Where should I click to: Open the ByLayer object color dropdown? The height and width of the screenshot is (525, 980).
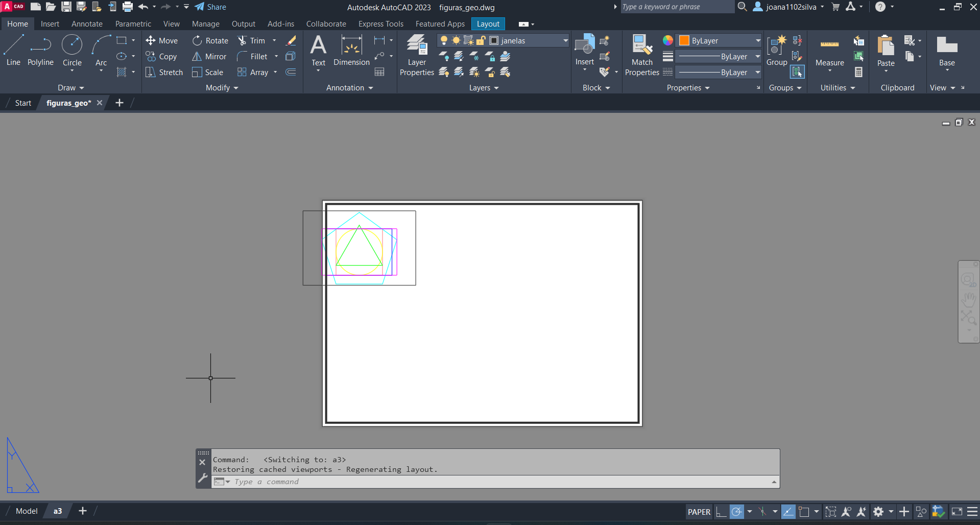pos(758,41)
